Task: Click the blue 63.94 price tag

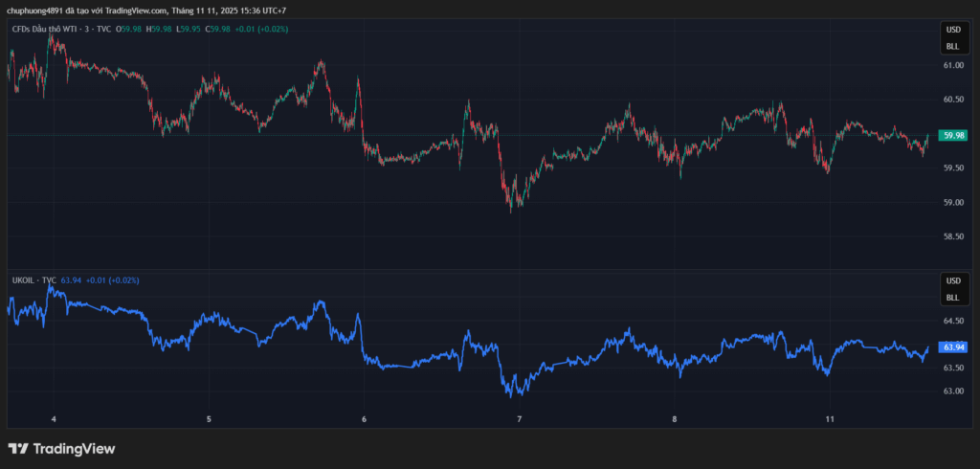Action: pos(953,347)
